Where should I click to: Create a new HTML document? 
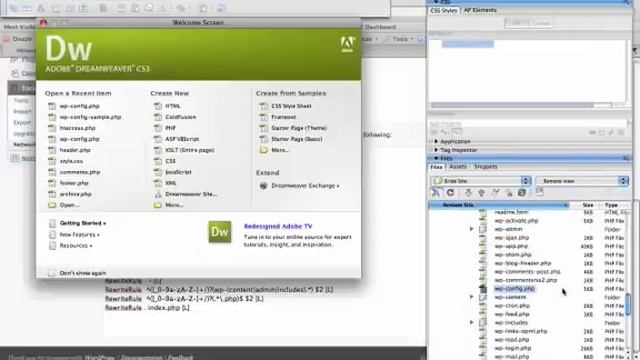click(x=173, y=106)
